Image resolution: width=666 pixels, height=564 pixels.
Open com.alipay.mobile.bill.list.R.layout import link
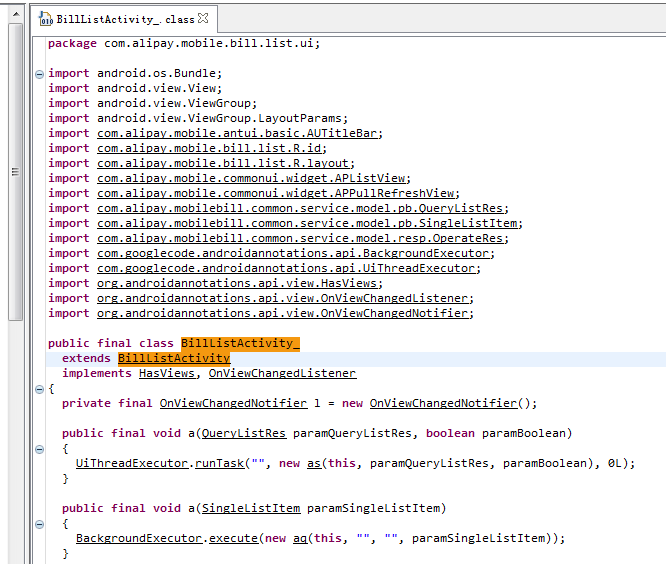point(223,164)
